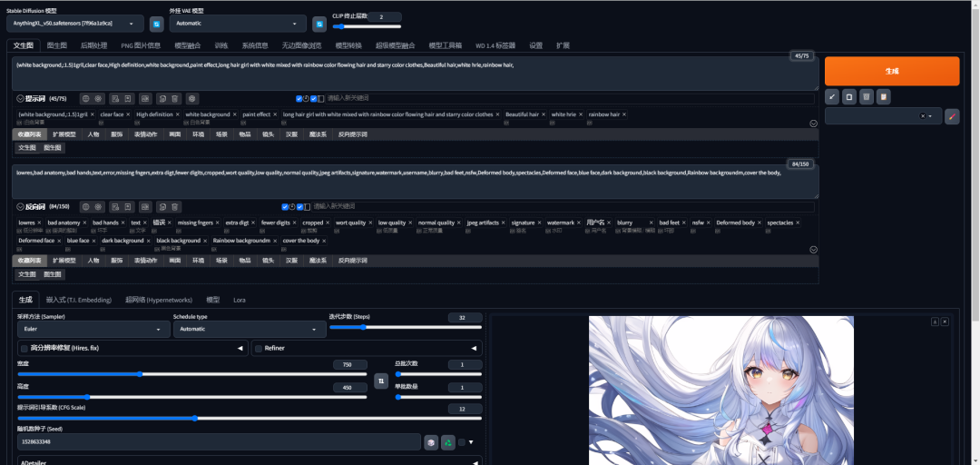Switch to the Lora tab
Image resolution: width=980 pixels, height=465 pixels.
pyautogui.click(x=240, y=300)
